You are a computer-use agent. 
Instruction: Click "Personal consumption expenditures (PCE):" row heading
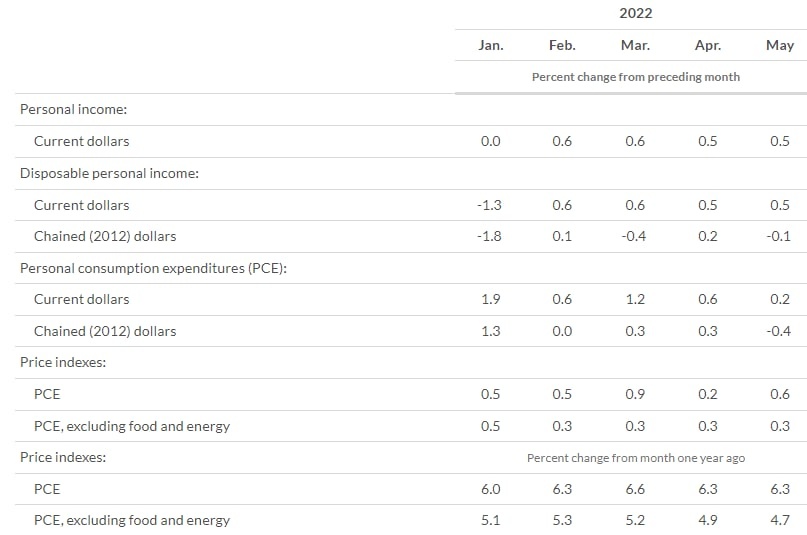coord(152,267)
